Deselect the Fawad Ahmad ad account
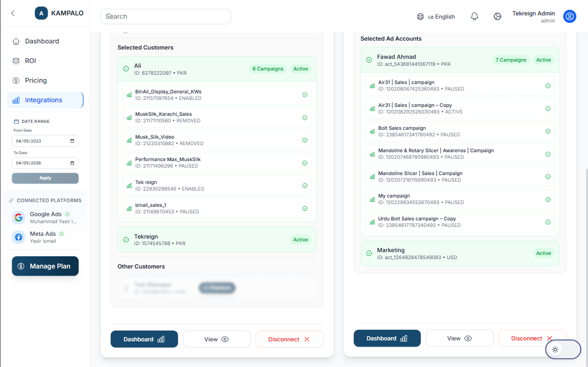This screenshot has width=588, height=367. click(369, 60)
